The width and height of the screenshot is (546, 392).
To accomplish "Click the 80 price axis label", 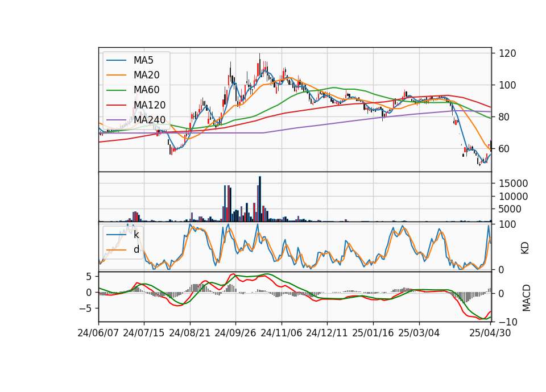I will [504, 117].
